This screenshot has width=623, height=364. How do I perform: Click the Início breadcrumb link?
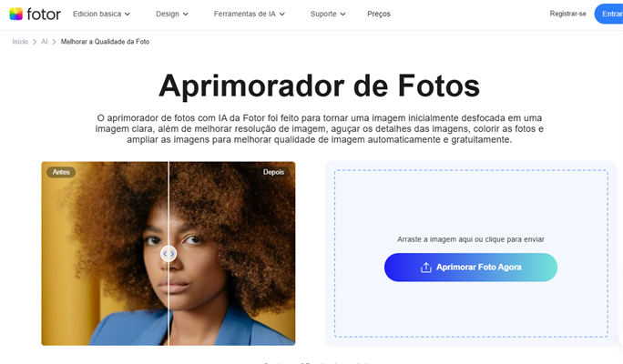pos(20,42)
